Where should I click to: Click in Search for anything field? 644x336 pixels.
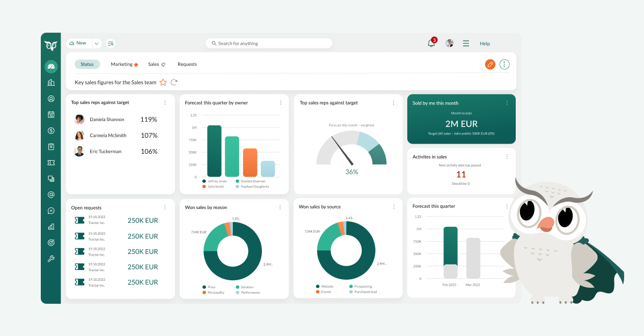pos(268,43)
